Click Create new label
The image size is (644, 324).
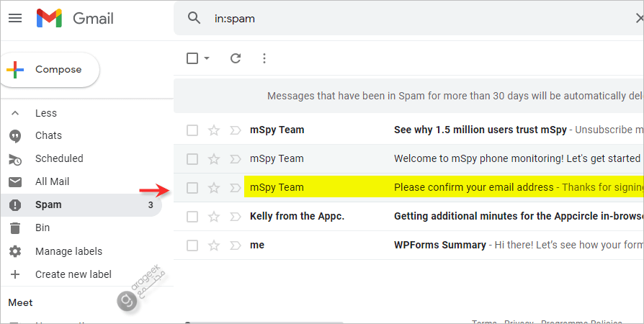click(73, 274)
